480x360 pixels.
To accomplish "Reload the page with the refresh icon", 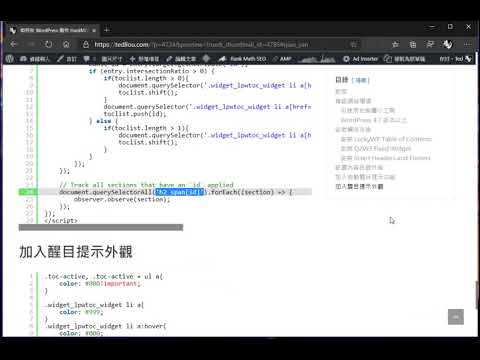I will click(x=49, y=44).
